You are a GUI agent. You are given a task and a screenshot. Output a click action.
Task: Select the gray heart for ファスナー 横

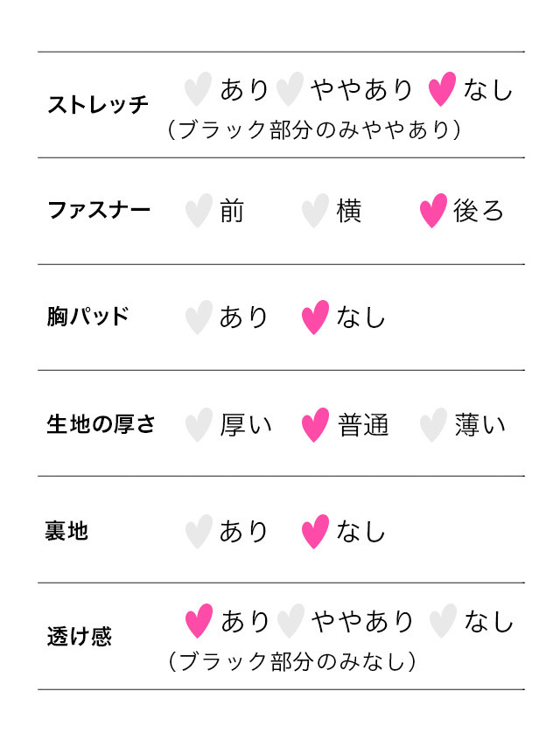click(x=315, y=211)
